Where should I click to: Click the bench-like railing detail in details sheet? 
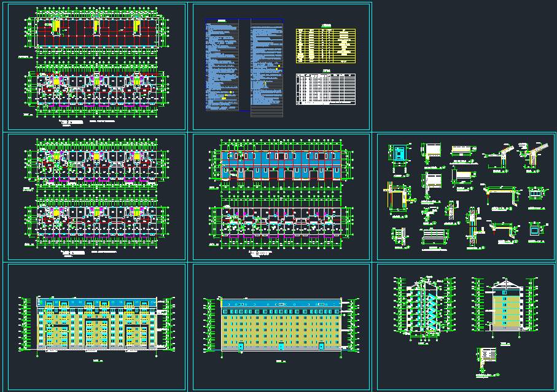[435, 236]
